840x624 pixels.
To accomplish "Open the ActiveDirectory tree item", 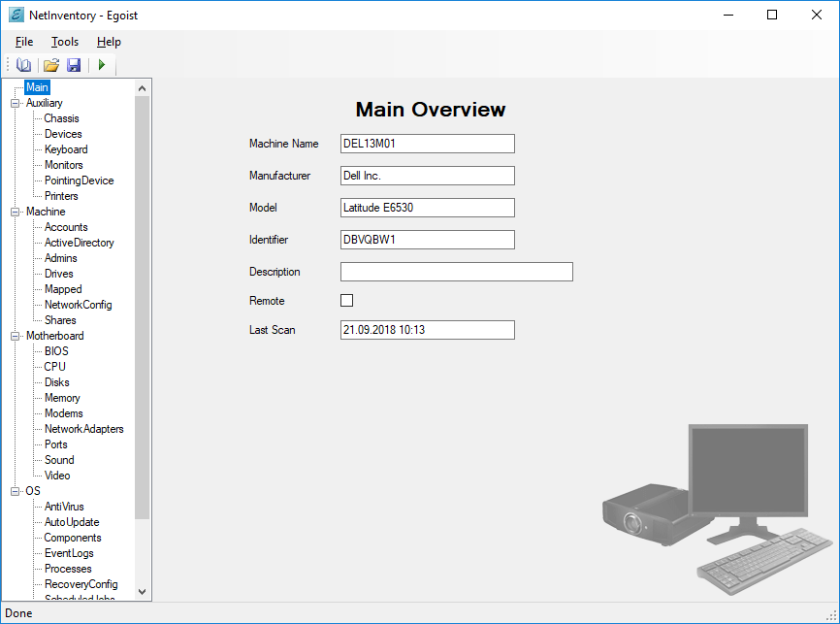I will pos(80,243).
